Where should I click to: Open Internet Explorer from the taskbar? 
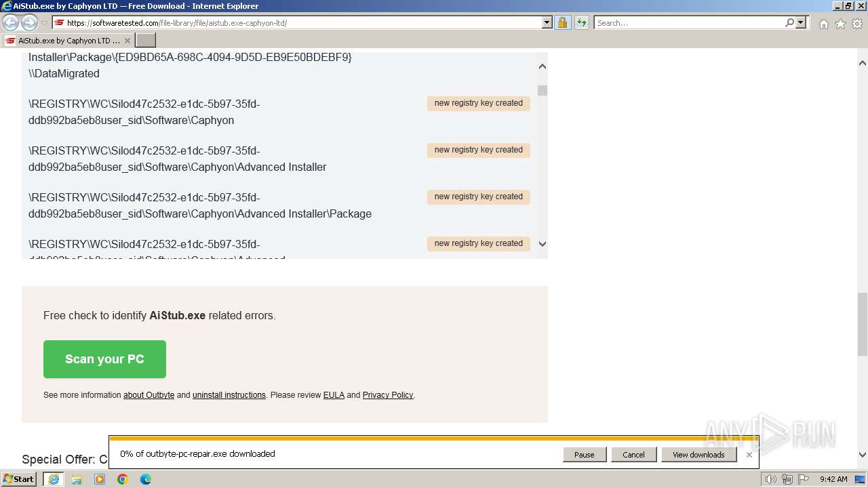tap(54, 479)
